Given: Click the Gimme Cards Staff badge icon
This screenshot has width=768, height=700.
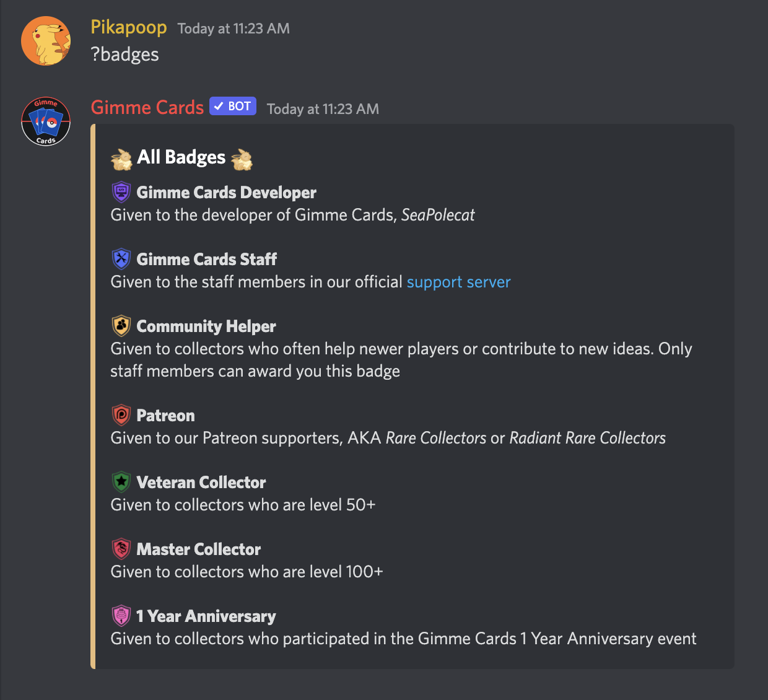Looking at the screenshot, I should [x=121, y=259].
